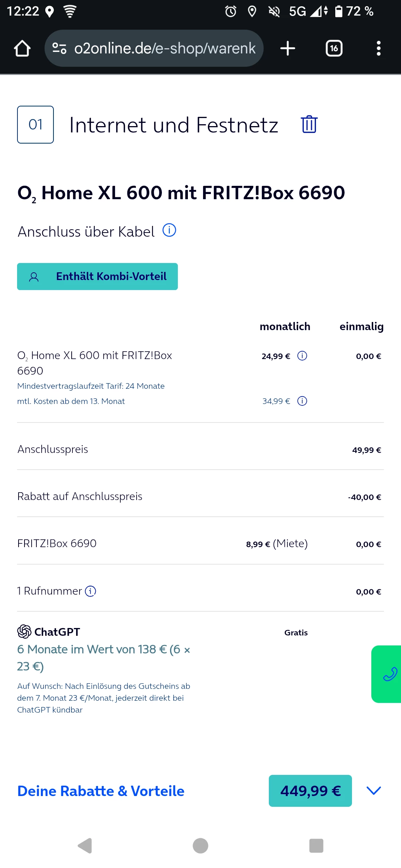The image size is (401, 868).
Task: Delete the Internet und Festnetz cart item
Action: (x=309, y=124)
